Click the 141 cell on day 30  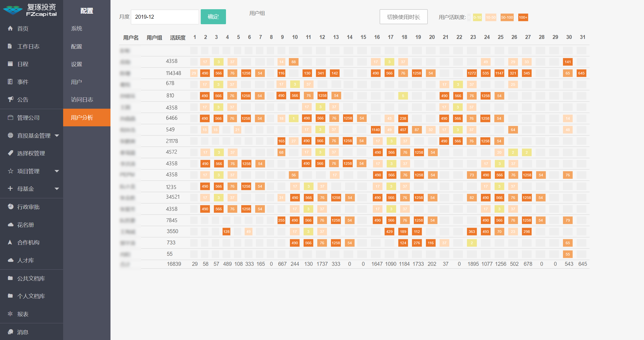coord(568,62)
